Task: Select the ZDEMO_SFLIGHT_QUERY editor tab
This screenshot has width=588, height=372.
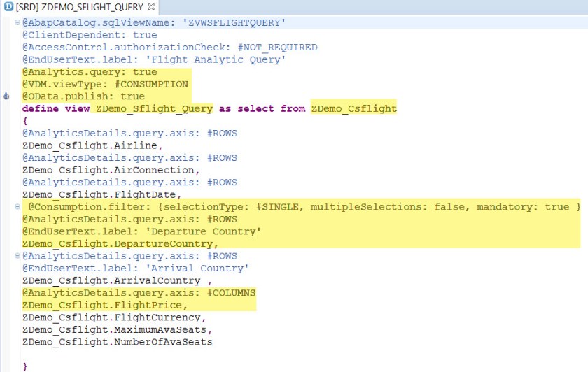Action: (79, 7)
